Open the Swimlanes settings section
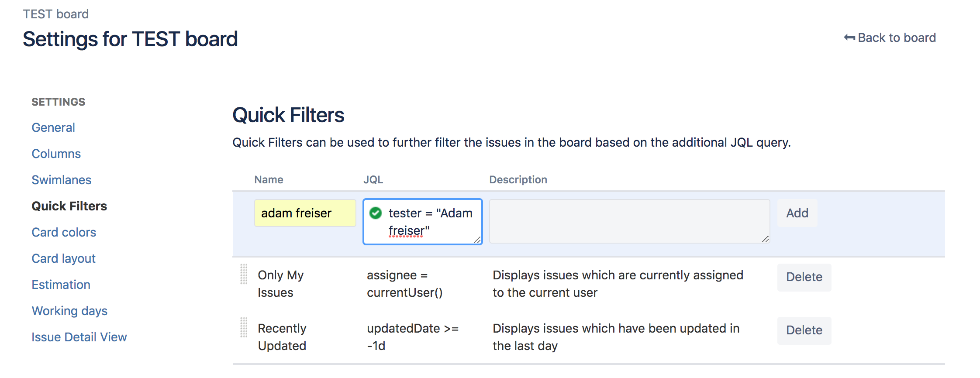Viewport: 980px width, 378px height. (61, 180)
